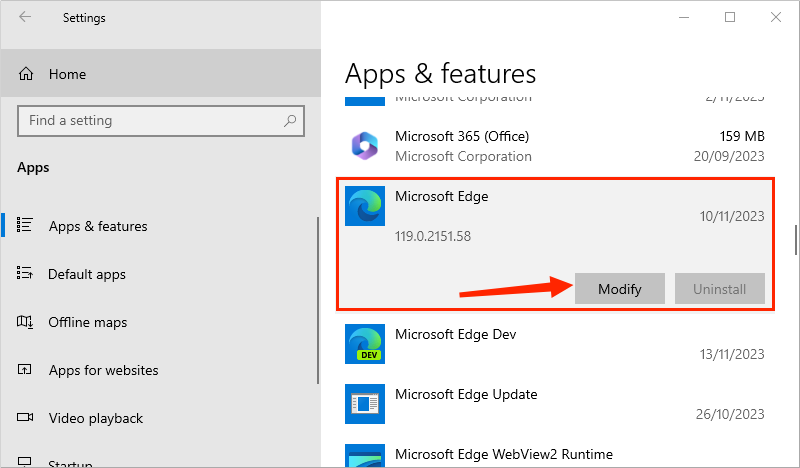
Task: Open Video playback settings
Action: [x=159, y=418]
